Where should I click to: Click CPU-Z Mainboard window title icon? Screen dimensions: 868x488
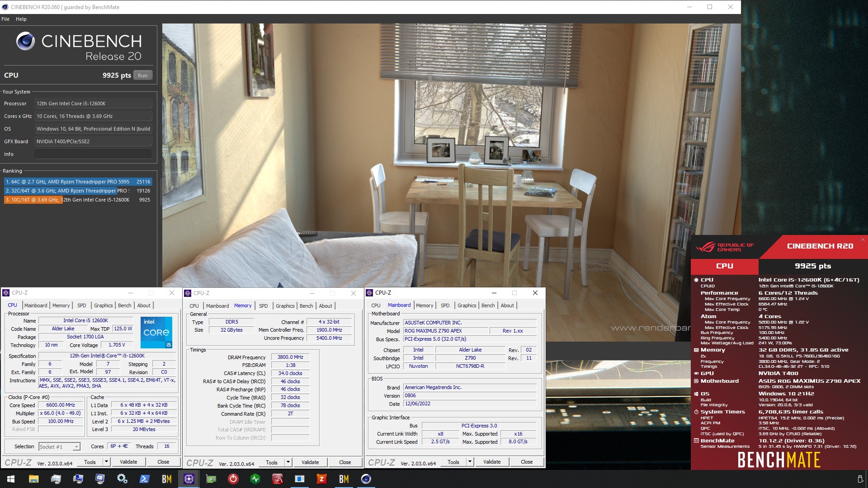tap(369, 293)
